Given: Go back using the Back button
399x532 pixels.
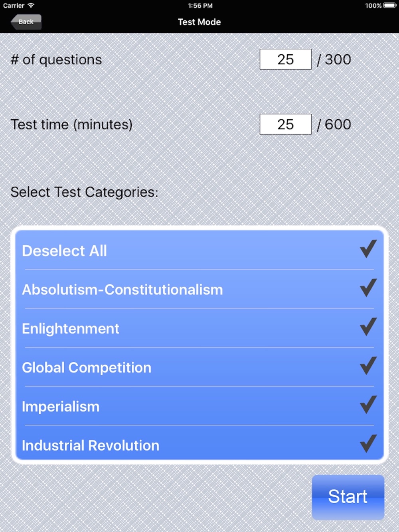Looking at the screenshot, I should 26,22.
